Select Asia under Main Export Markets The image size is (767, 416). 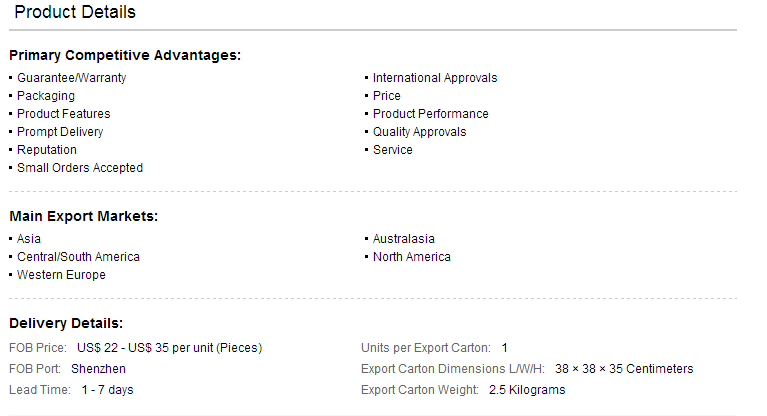click(x=29, y=239)
